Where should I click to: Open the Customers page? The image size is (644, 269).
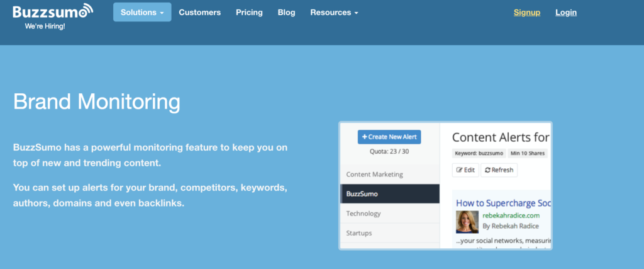(x=199, y=13)
